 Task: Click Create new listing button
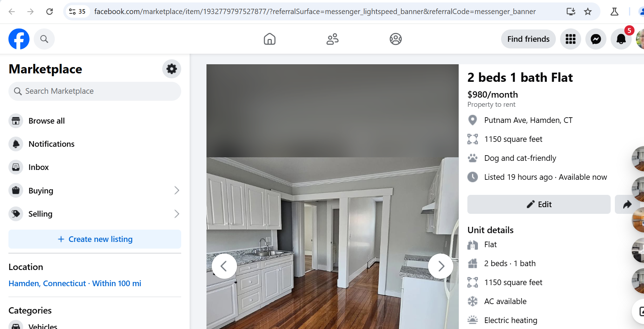(95, 239)
